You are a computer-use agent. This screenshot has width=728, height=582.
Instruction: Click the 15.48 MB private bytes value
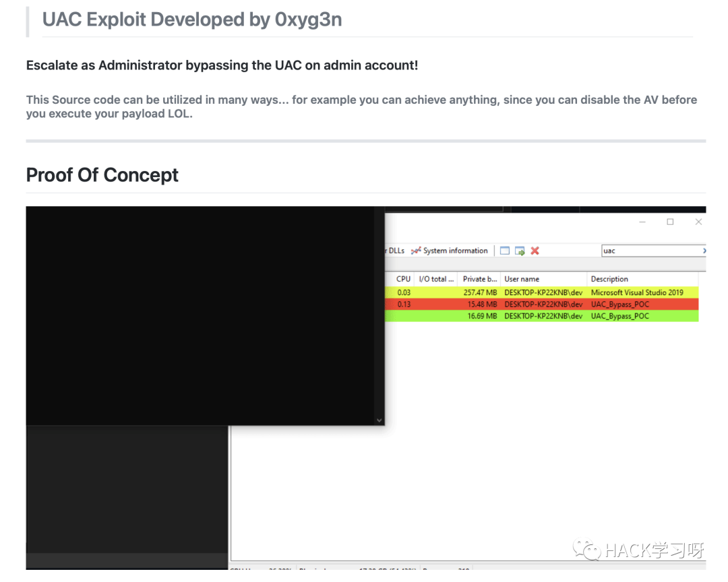point(482,304)
